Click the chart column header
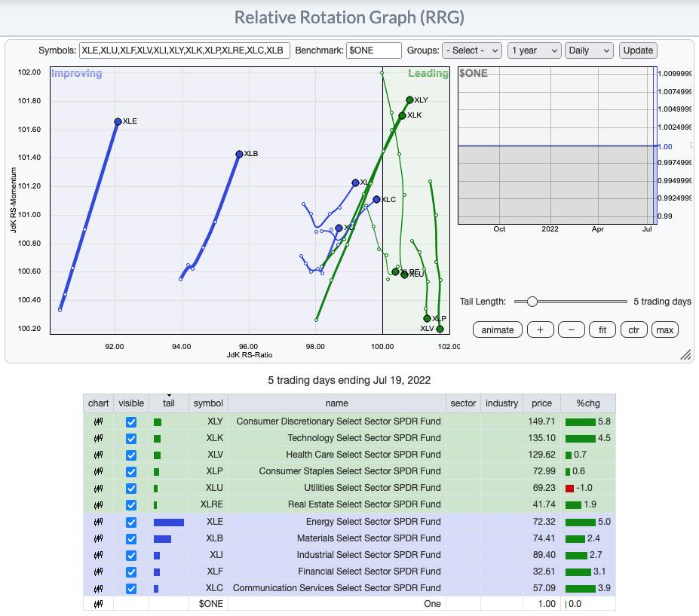 (98, 403)
